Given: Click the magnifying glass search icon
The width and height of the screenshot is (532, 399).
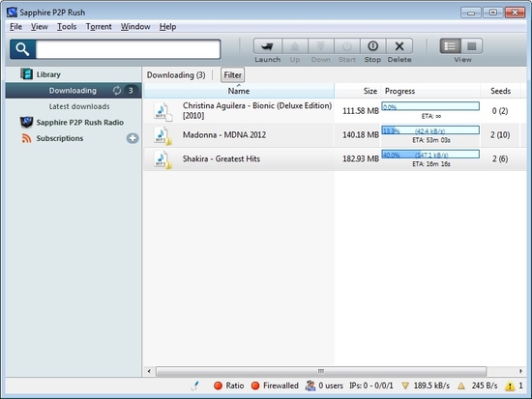Looking at the screenshot, I should click(x=23, y=49).
